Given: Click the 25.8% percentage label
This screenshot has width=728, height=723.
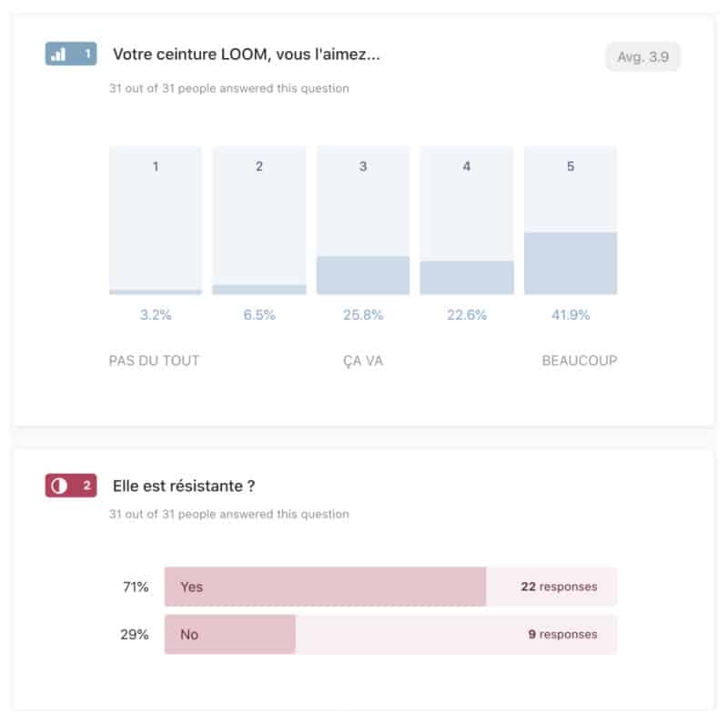Looking at the screenshot, I should (x=363, y=316).
